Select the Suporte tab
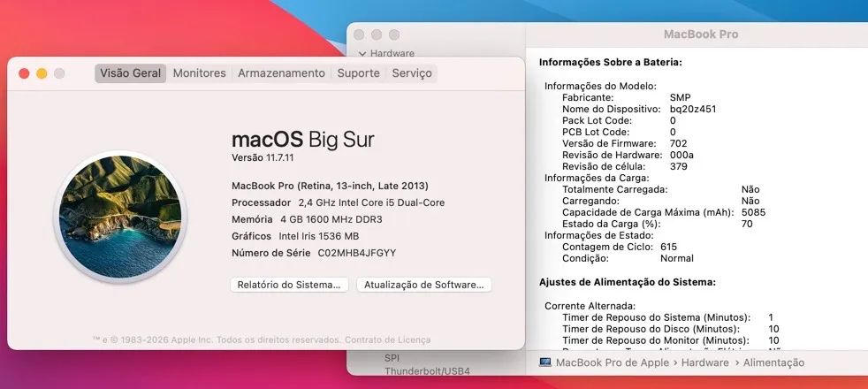 point(358,73)
